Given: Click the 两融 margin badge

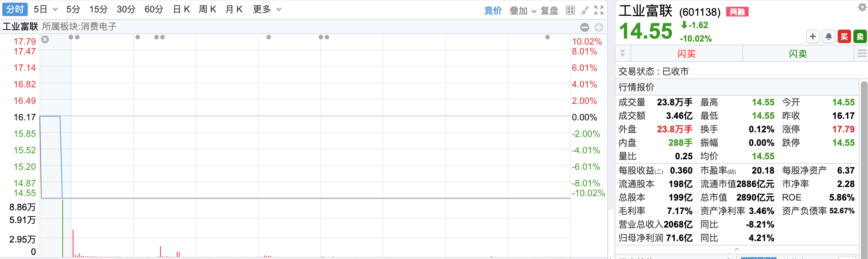Looking at the screenshot, I should coord(737,12).
